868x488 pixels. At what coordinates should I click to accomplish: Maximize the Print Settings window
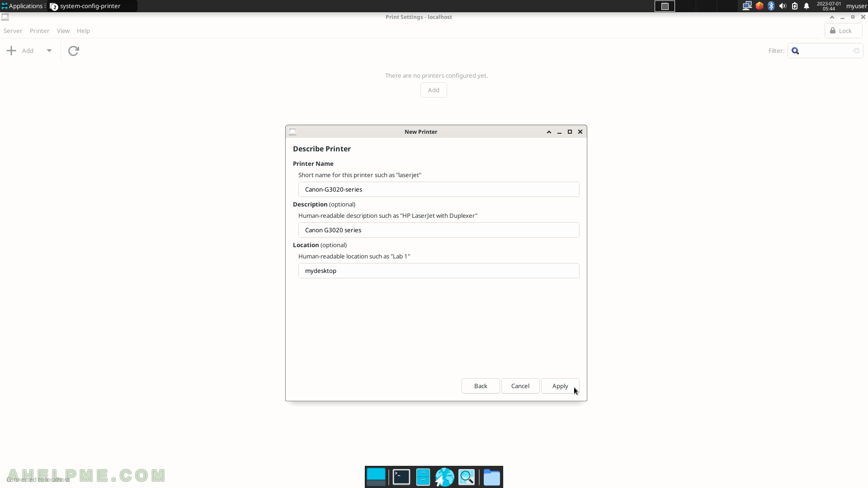tap(853, 17)
